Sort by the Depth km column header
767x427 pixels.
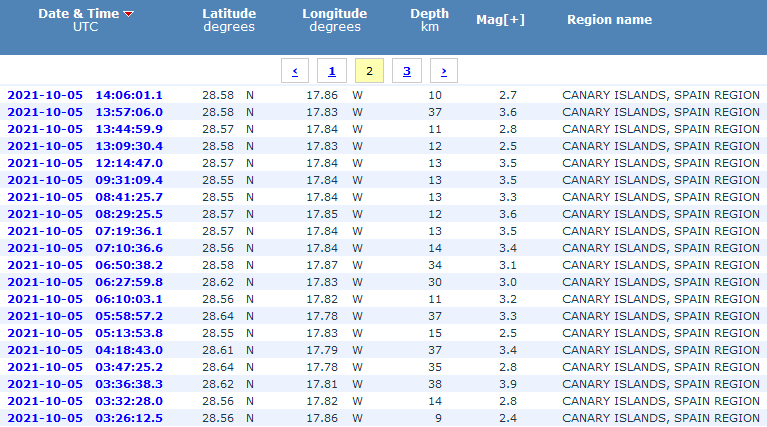[x=429, y=20]
